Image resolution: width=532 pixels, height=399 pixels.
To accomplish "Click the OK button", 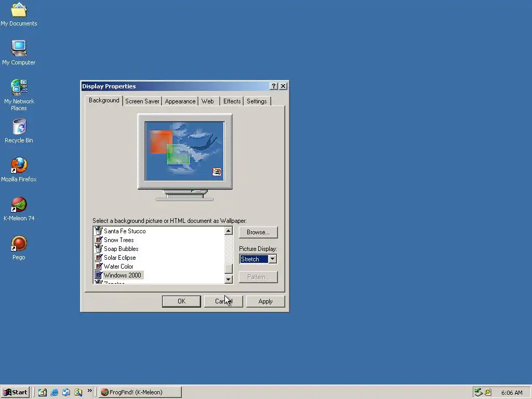I will (181, 301).
